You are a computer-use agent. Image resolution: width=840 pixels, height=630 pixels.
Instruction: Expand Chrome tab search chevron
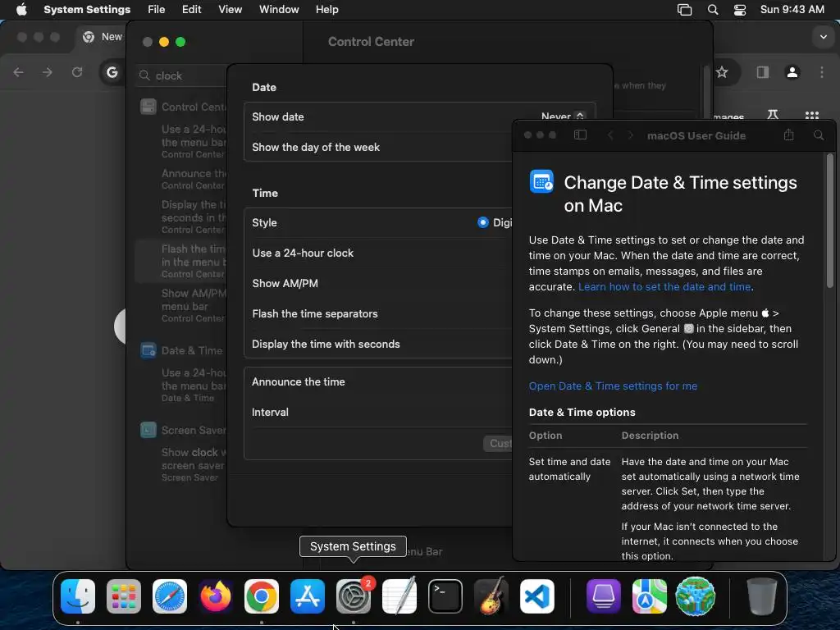click(x=824, y=37)
